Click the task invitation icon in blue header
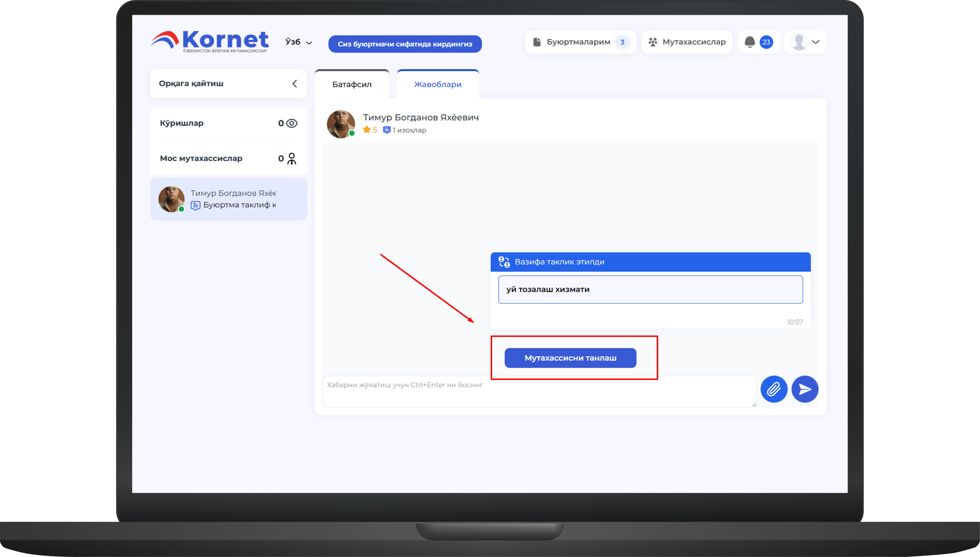The image size is (980, 557). click(x=504, y=262)
